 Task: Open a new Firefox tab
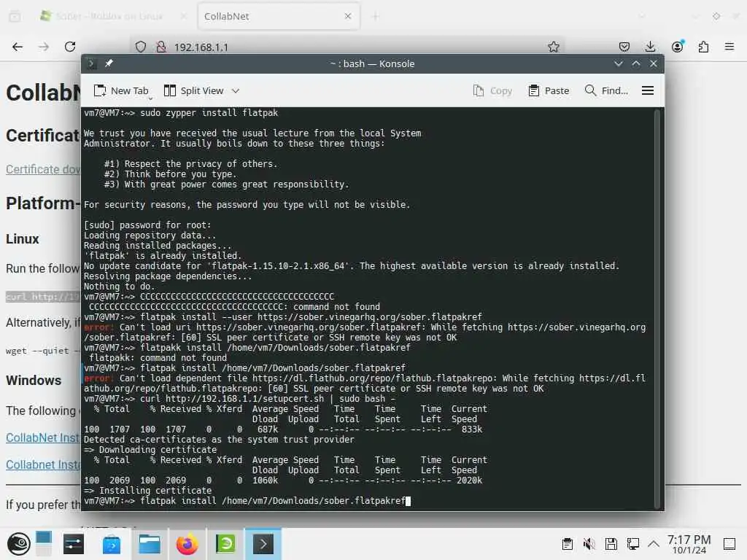tap(376, 16)
